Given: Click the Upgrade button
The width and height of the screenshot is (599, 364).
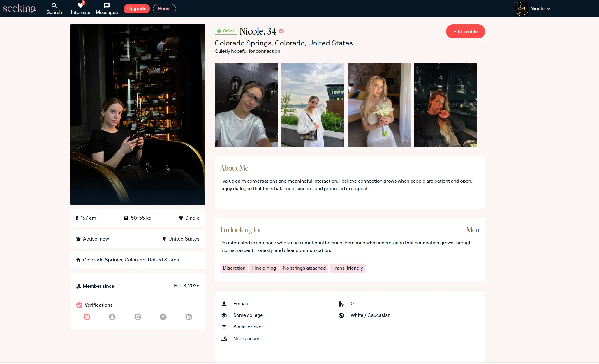Looking at the screenshot, I should (137, 9).
